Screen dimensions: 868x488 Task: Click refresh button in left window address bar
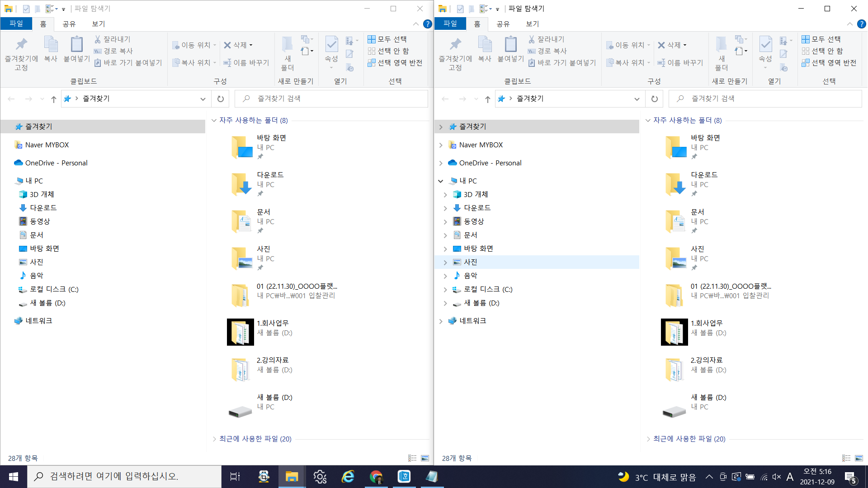221,99
